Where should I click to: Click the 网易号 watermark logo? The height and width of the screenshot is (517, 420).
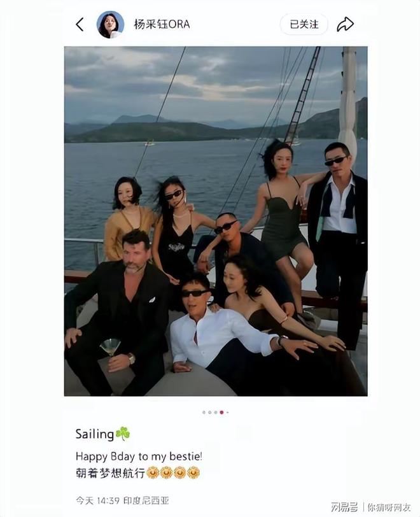tap(344, 507)
